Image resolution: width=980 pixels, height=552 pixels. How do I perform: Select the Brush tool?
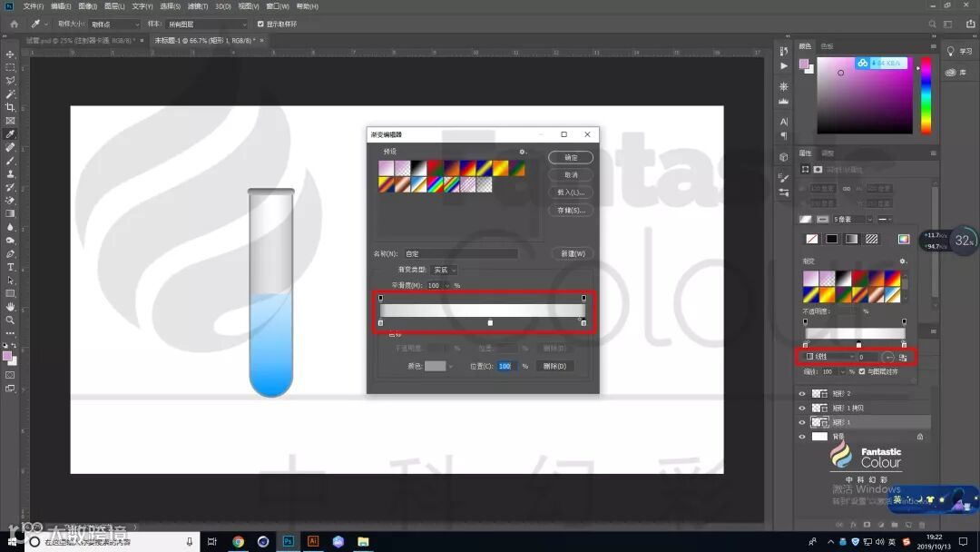pyautogui.click(x=10, y=161)
